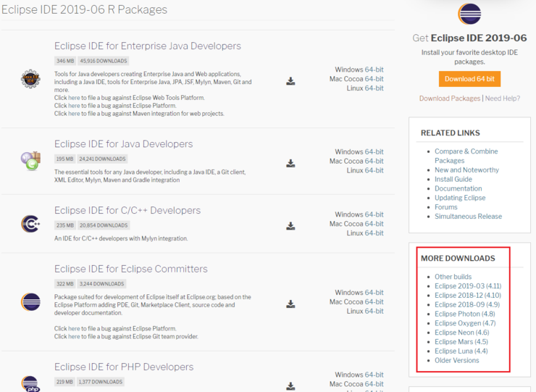The height and width of the screenshot is (392, 536).
Task: Select Mac Cocoa 64-bit for Java Developers
Action: point(374,161)
